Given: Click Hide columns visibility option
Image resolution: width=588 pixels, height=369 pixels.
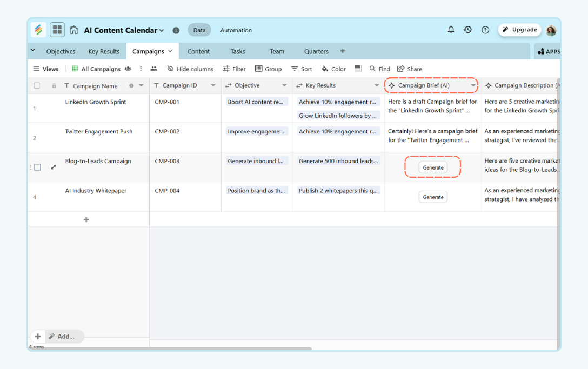Looking at the screenshot, I should [190, 69].
